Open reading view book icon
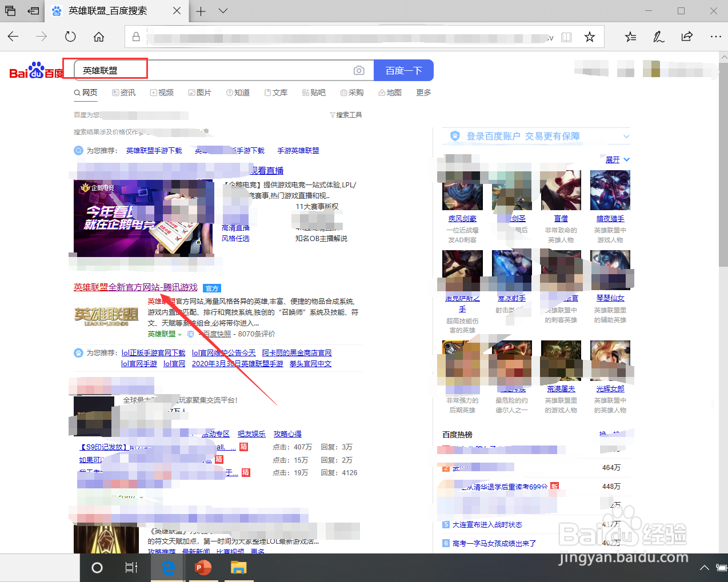728x582 pixels. 566,37
